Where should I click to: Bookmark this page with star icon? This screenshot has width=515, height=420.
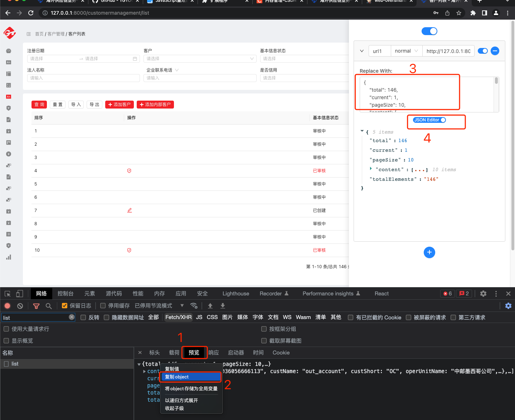pyautogui.click(x=459, y=13)
